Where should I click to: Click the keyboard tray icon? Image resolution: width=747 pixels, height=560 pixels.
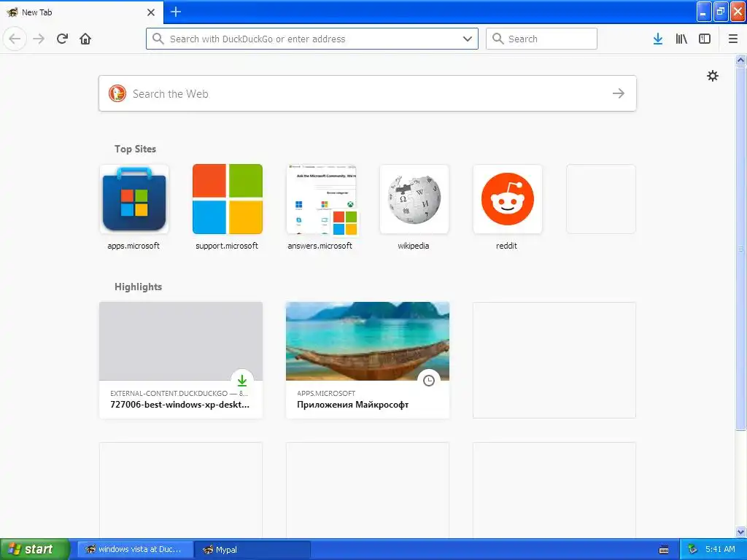(x=664, y=550)
